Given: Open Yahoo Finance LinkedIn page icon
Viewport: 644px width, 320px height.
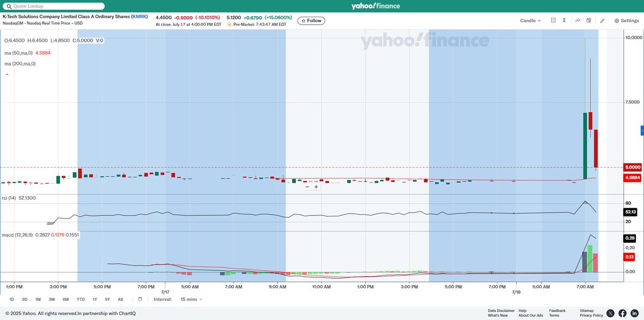Looking at the screenshot, I should pos(634,313).
